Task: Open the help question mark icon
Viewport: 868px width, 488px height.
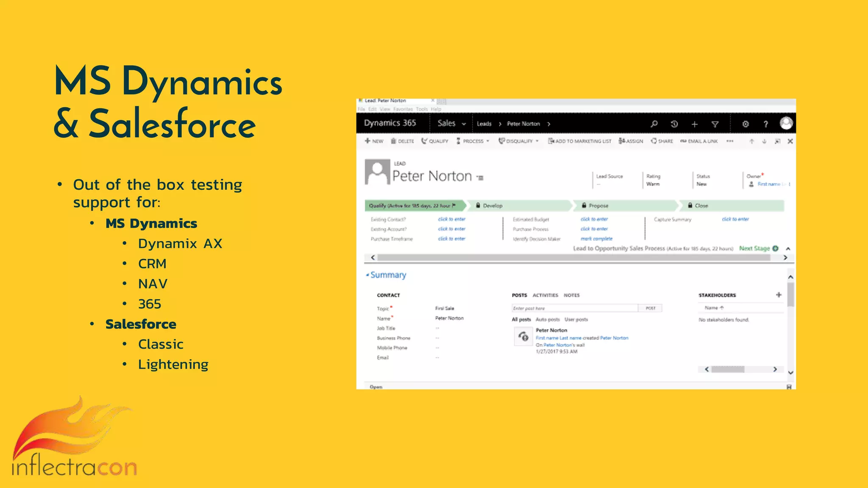Action: [766, 124]
